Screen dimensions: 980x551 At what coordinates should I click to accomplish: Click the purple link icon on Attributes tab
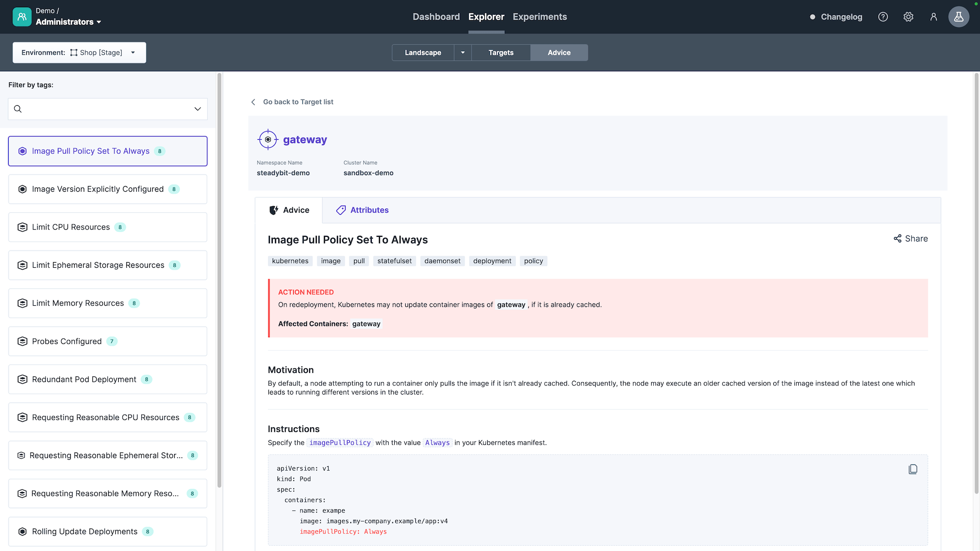click(341, 210)
